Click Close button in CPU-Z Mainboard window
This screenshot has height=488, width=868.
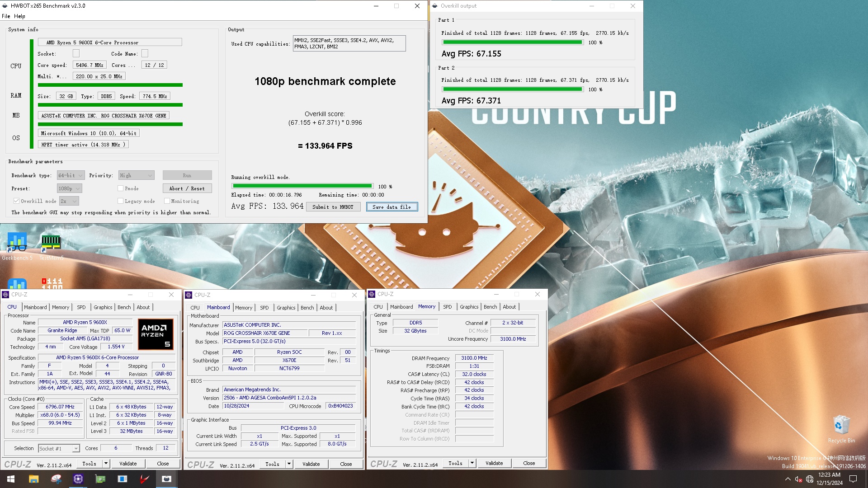[x=346, y=464]
